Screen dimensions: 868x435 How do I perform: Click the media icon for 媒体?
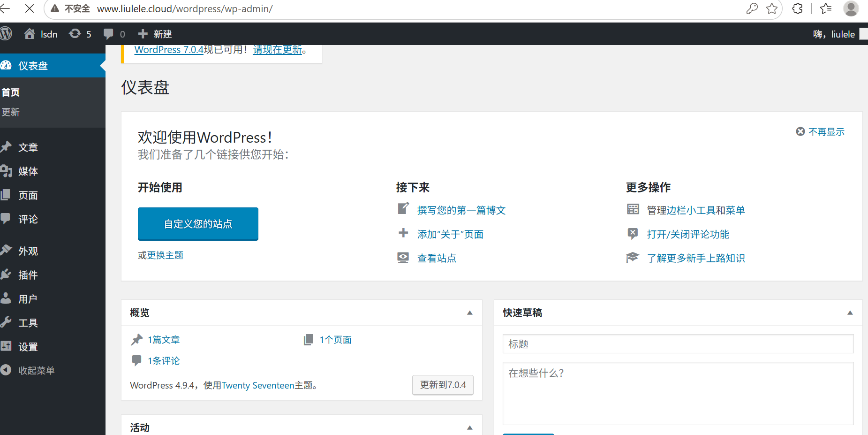[x=6, y=171]
